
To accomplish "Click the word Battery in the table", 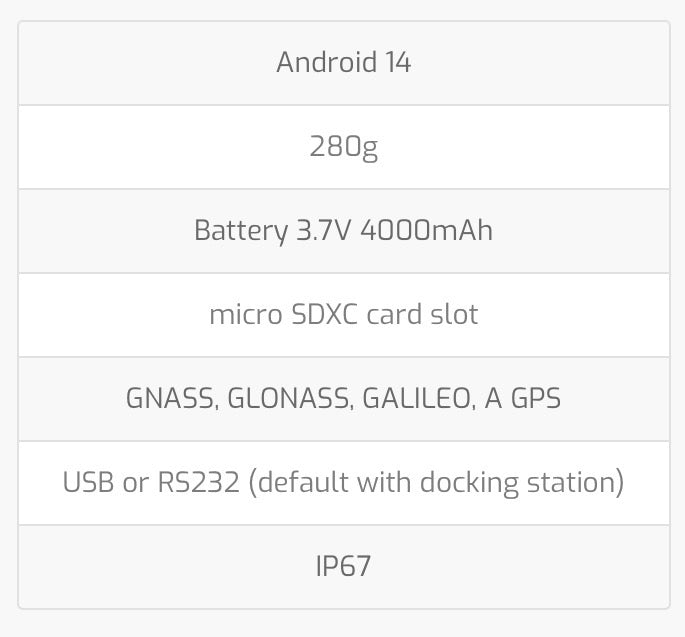I will tap(240, 231).
